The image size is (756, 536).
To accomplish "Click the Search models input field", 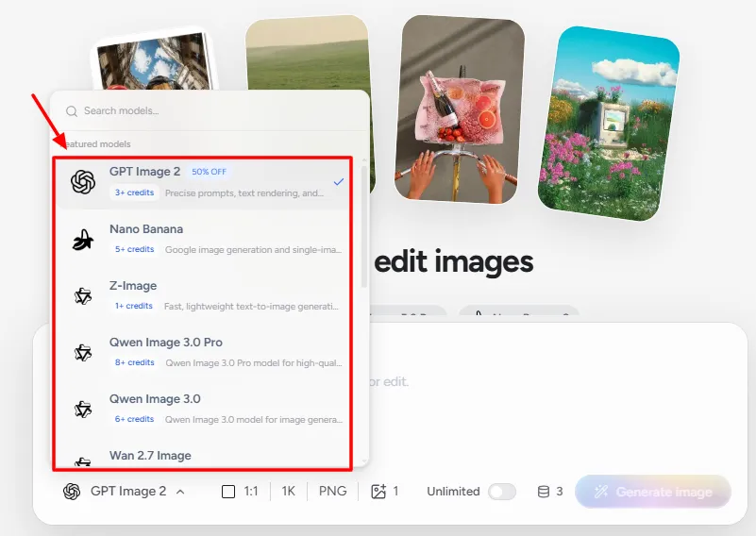I will click(210, 110).
